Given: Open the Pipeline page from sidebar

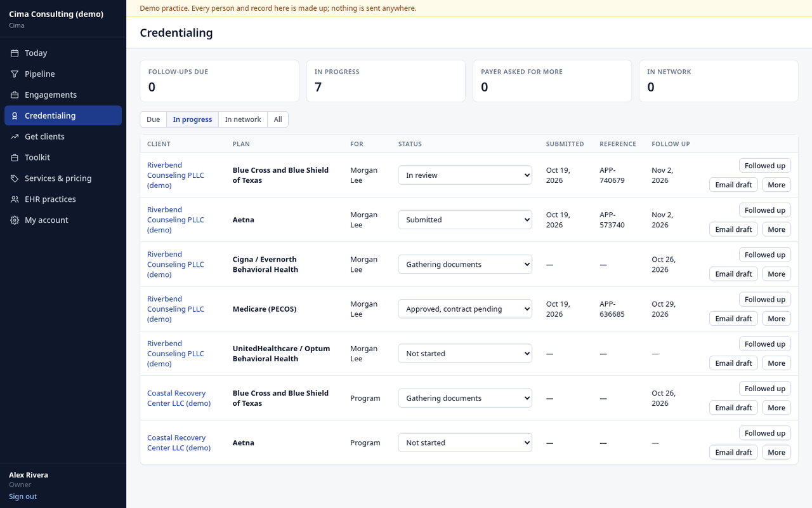Looking at the screenshot, I should pos(63,74).
